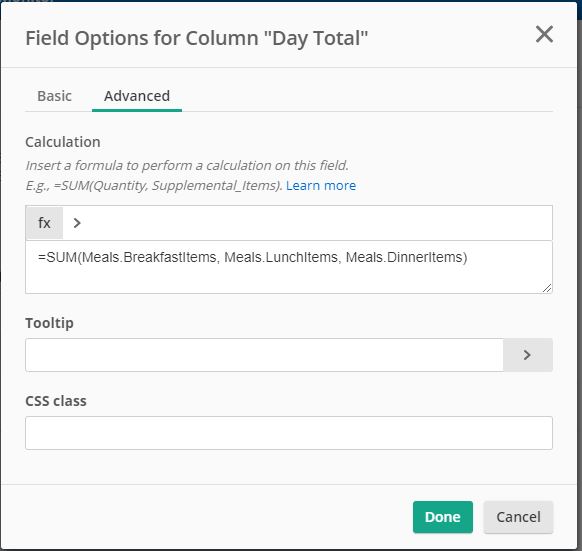Open the Learn more link

(321, 185)
